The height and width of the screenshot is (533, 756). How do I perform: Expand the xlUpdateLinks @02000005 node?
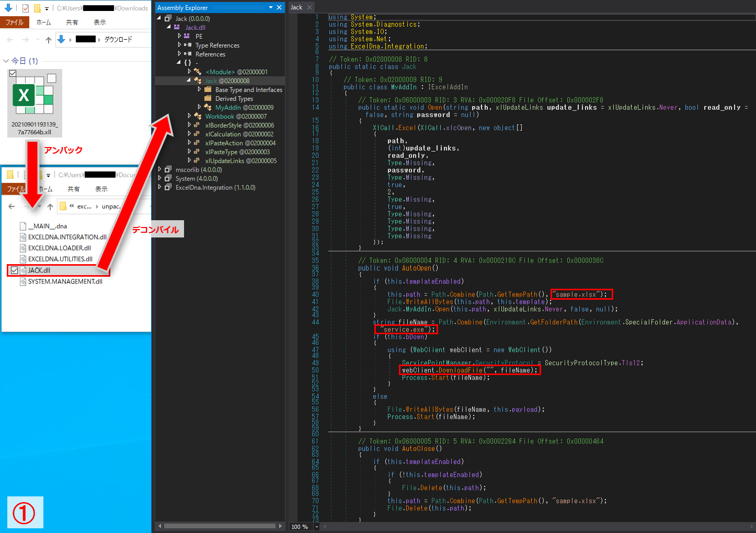pos(189,161)
